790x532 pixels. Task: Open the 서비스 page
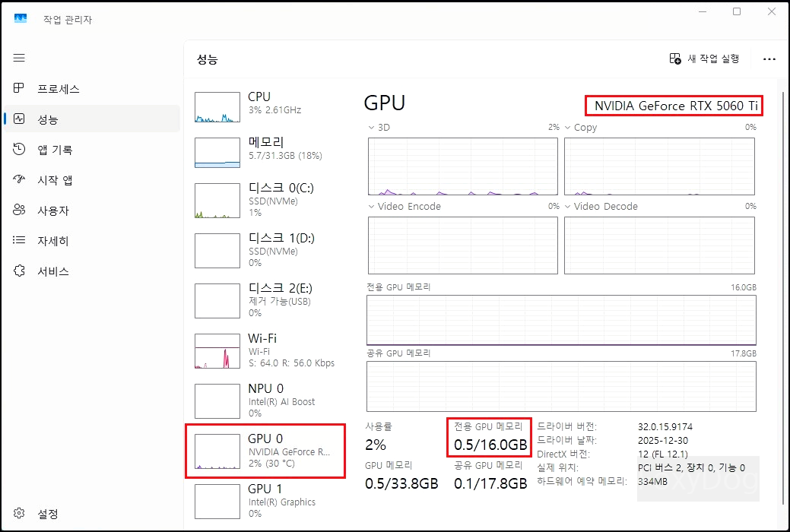pos(92,271)
